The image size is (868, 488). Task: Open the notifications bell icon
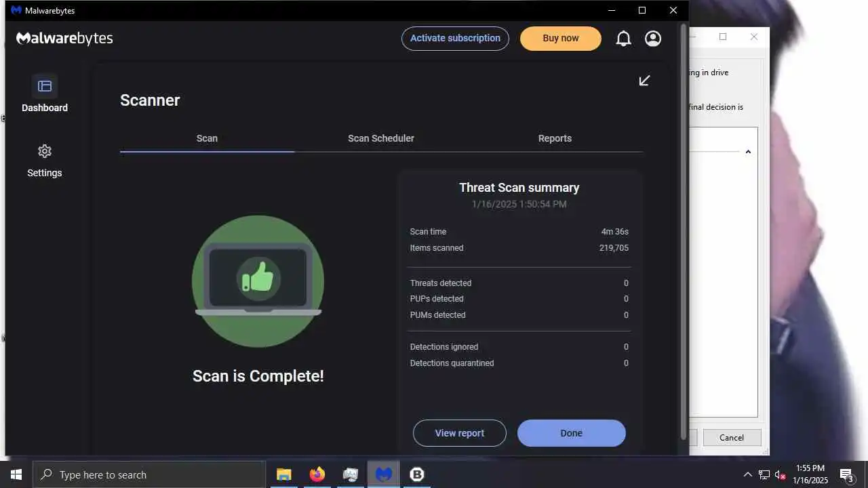point(623,39)
